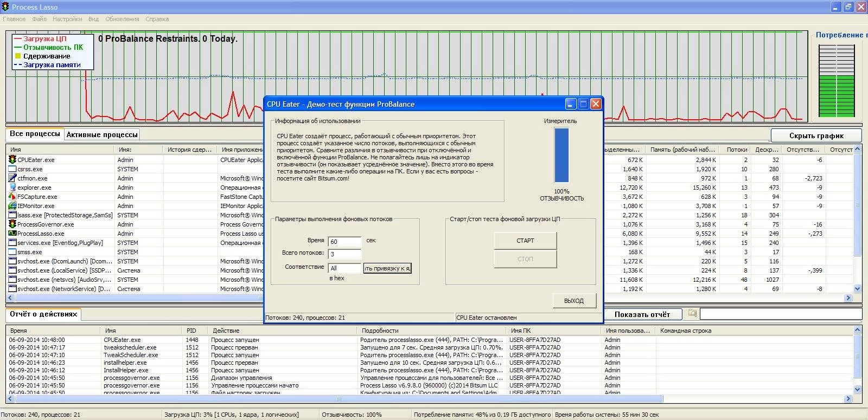This screenshot has width=868, height=420.
Task: Minimize the CPU Eater dialog
Action: pyautogui.click(x=571, y=104)
